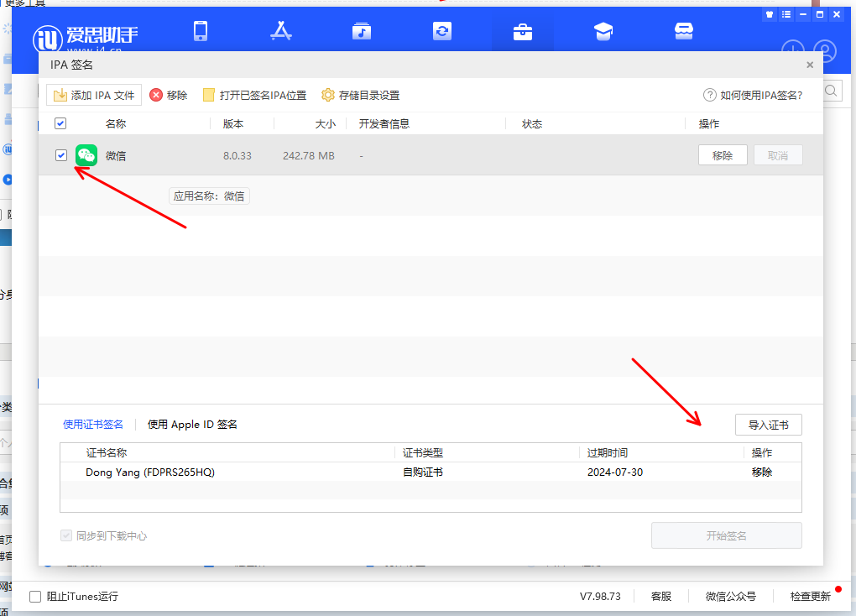Toggle the select-all checkbox in header
The width and height of the screenshot is (856, 616).
pos(60,123)
